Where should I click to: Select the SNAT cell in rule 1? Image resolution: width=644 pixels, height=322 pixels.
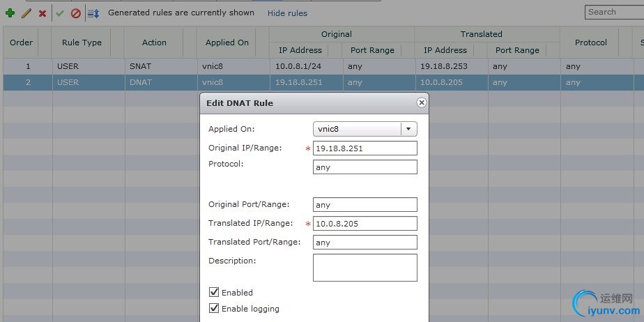[161, 66]
